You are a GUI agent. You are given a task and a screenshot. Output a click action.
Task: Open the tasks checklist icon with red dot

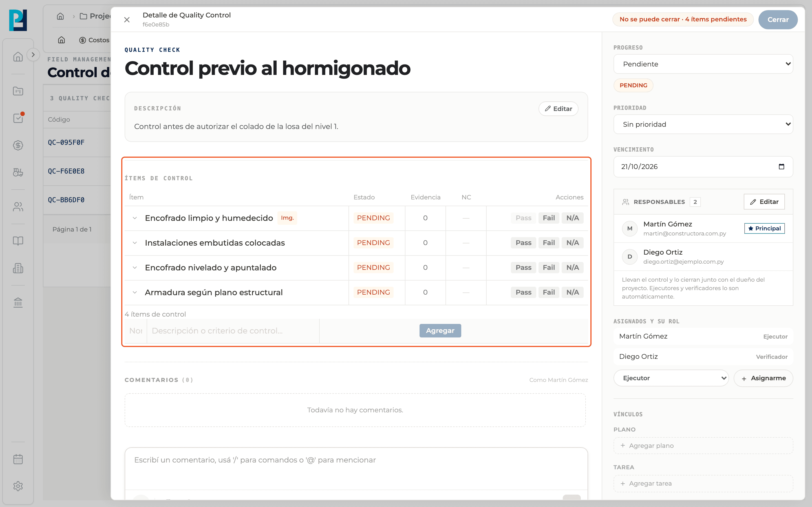[18, 118]
